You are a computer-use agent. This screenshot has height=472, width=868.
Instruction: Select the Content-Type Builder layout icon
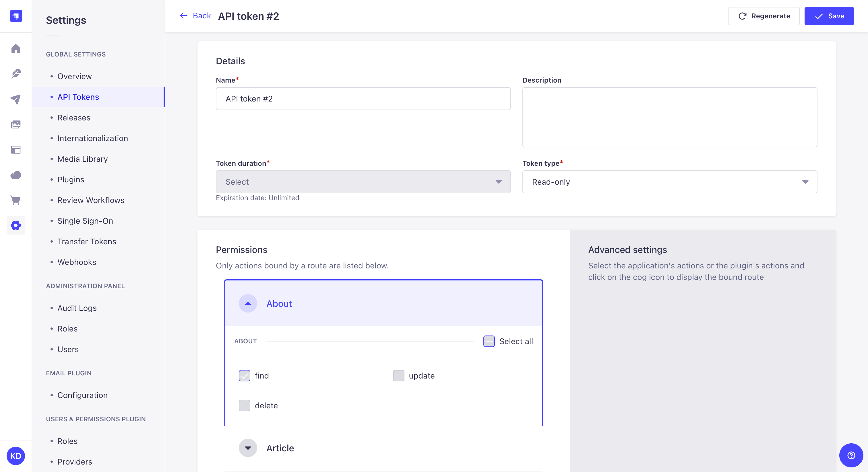[15, 150]
